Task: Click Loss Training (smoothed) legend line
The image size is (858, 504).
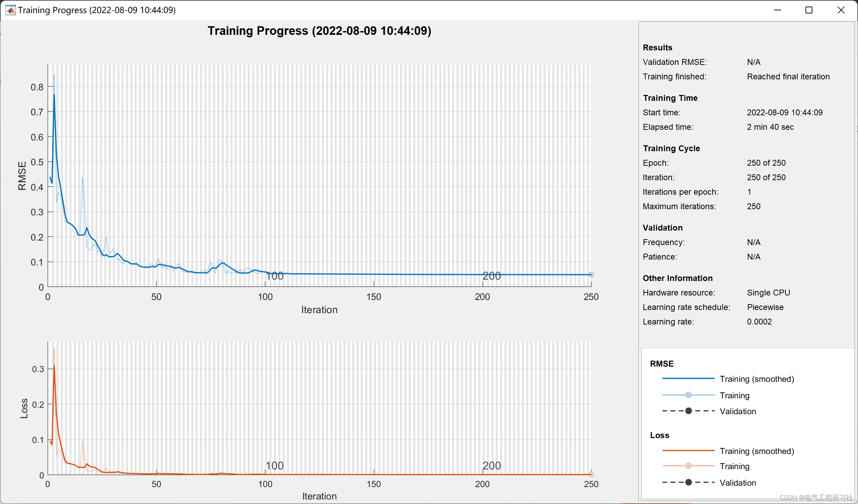Action: (x=688, y=450)
